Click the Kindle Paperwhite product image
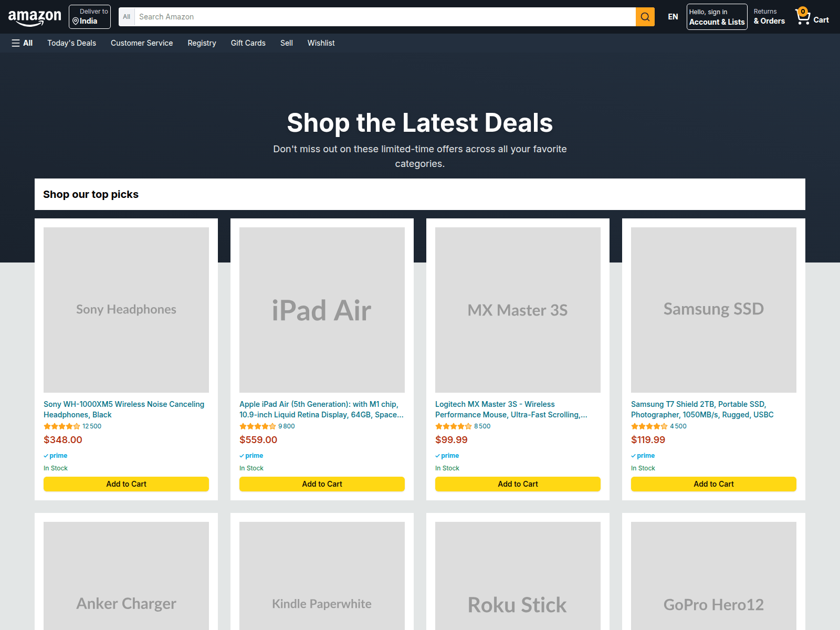 [322, 576]
